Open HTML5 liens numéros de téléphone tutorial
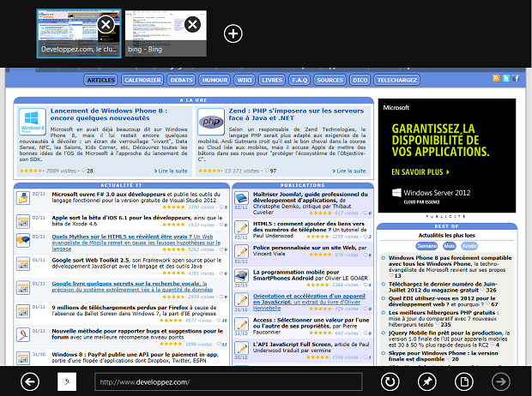This screenshot has width=532, height=396. click(x=310, y=230)
